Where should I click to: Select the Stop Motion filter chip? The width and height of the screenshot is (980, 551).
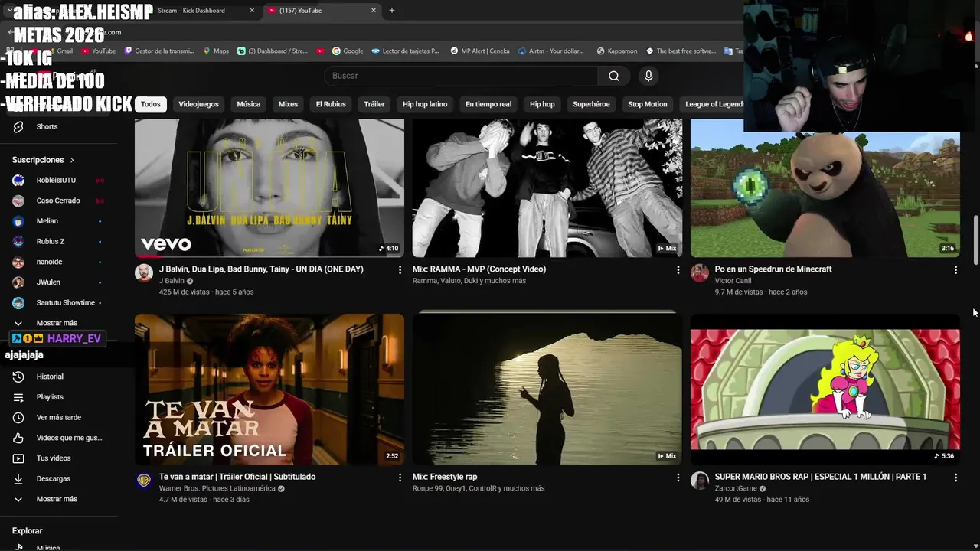point(648,104)
